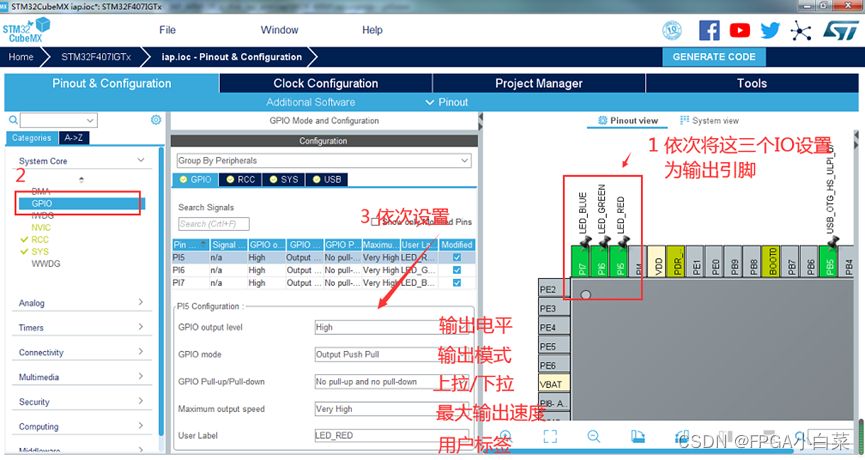
Task: Click the 10-year anniversary badge icon
Action: 671,30
